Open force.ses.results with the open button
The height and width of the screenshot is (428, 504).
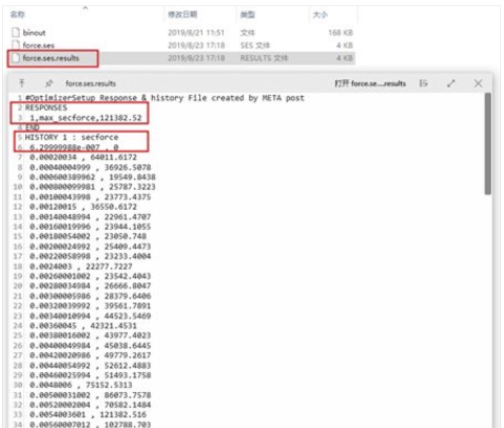370,83
